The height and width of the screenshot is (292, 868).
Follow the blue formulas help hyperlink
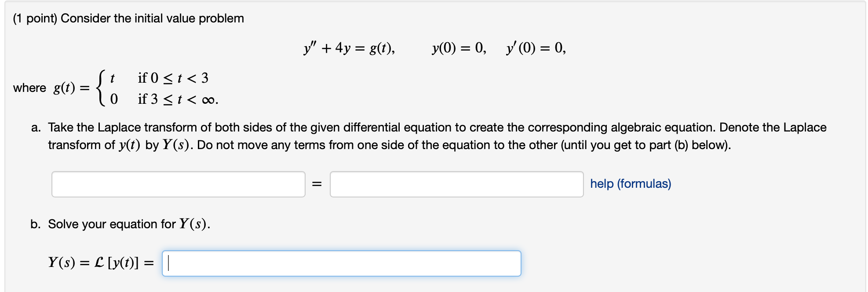(x=631, y=183)
